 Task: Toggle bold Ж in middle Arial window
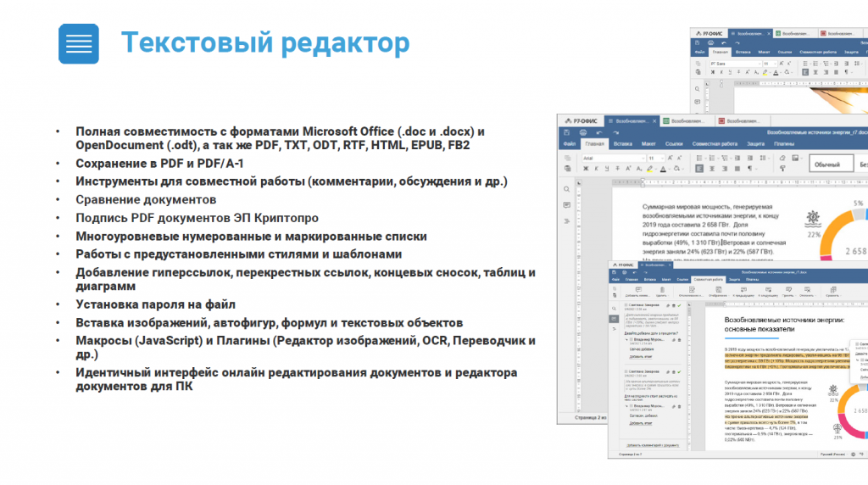coord(586,169)
